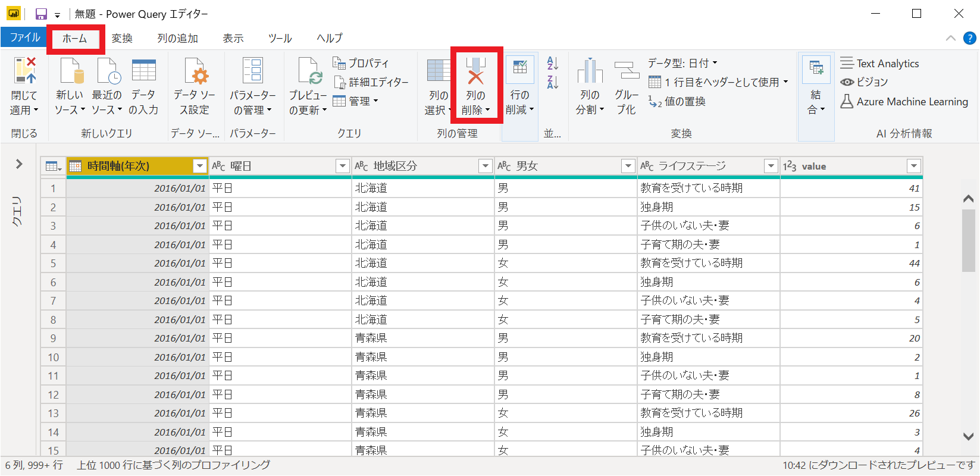
Task: Sort descending with the Z-A icon
Action: (x=553, y=82)
